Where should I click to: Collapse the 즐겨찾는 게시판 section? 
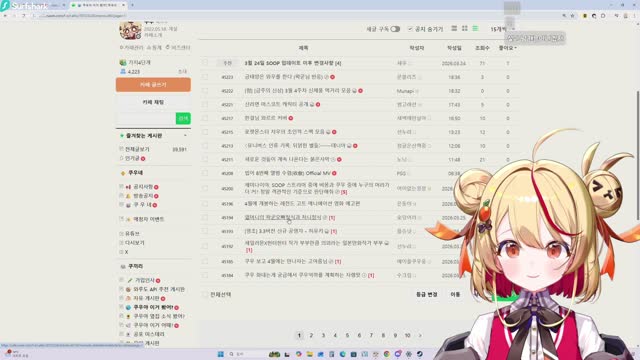(x=185, y=136)
